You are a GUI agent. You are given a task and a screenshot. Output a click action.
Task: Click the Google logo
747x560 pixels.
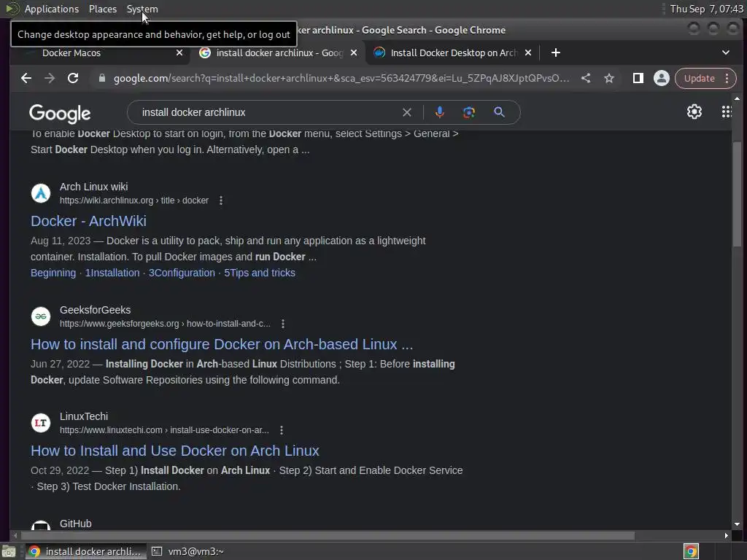point(60,113)
